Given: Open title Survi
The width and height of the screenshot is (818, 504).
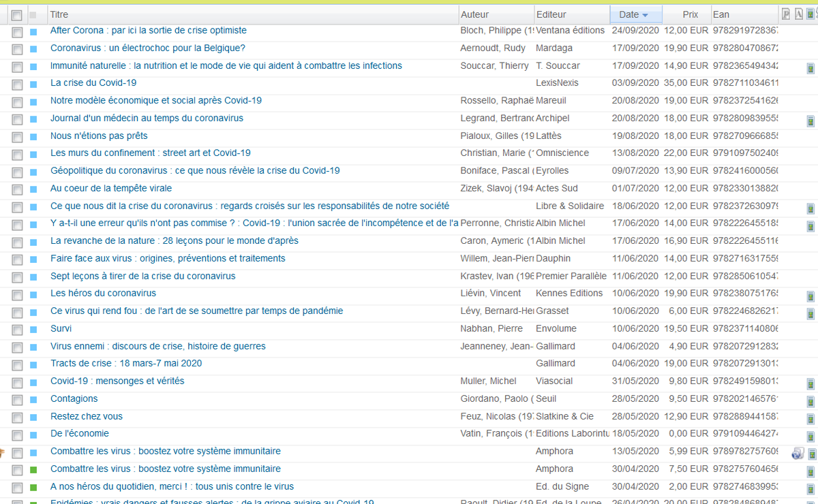Looking at the screenshot, I should point(61,328).
